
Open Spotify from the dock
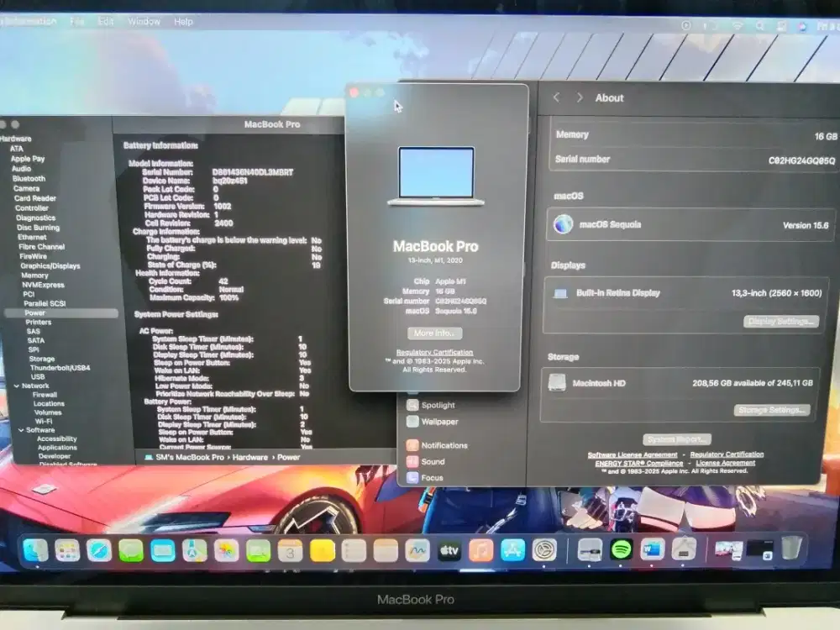621,550
